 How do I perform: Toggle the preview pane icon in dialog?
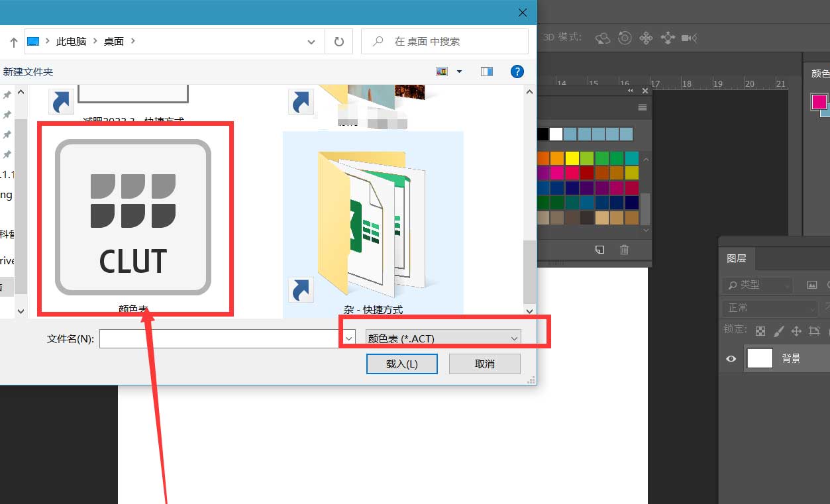tap(487, 72)
